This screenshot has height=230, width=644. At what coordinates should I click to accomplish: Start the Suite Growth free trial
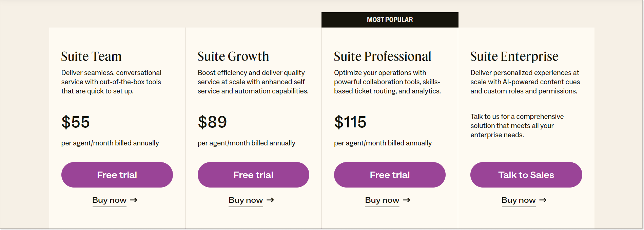click(253, 175)
